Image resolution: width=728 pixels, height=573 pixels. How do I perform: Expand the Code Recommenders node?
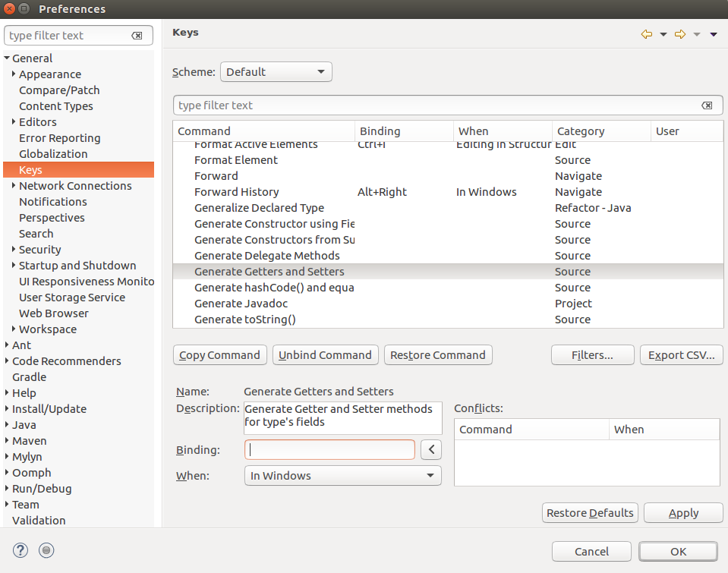pyautogui.click(x=7, y=360)
